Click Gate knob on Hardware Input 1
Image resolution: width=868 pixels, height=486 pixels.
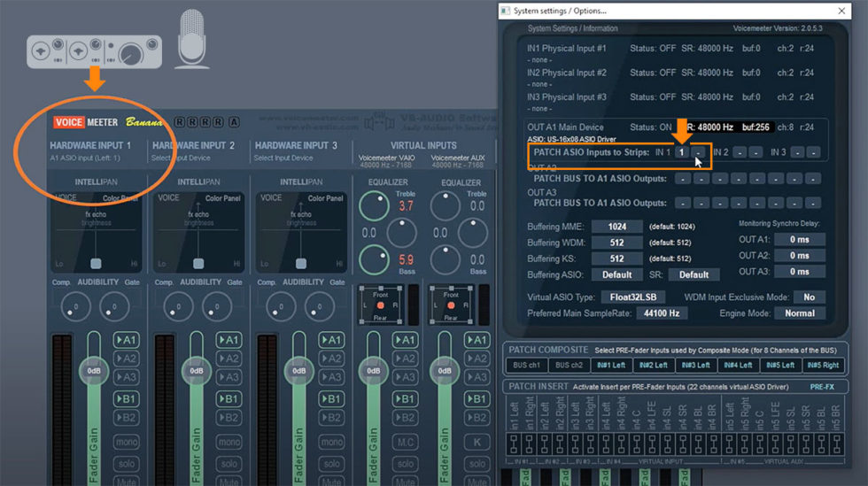pyautogui.click(x=114, y=306)
